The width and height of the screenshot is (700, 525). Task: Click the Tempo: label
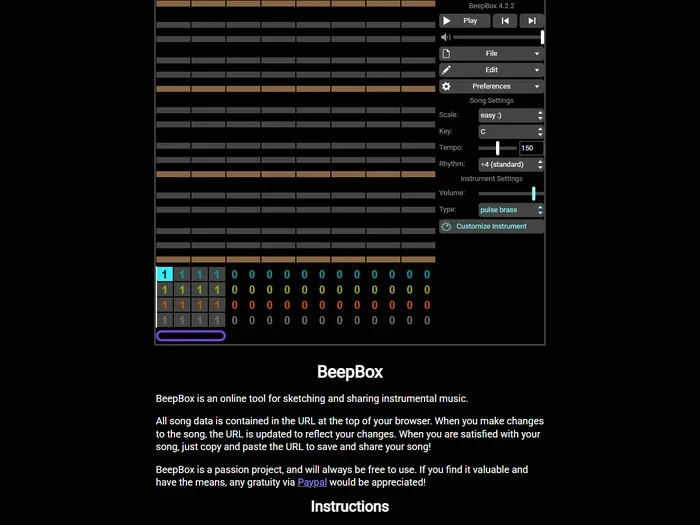pyautogui.click(x=451, y=147)
